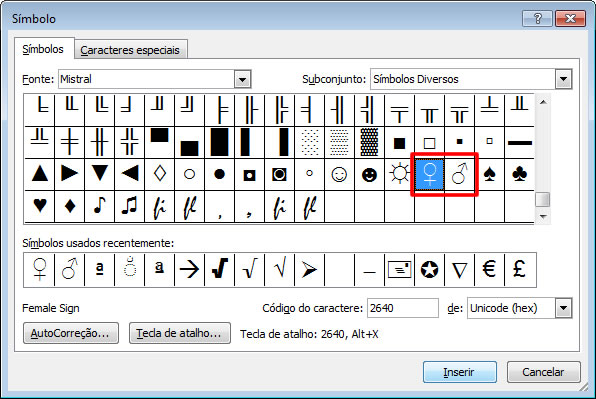
Task: Select the black left-pointing triangle
Action: (130, 174)
